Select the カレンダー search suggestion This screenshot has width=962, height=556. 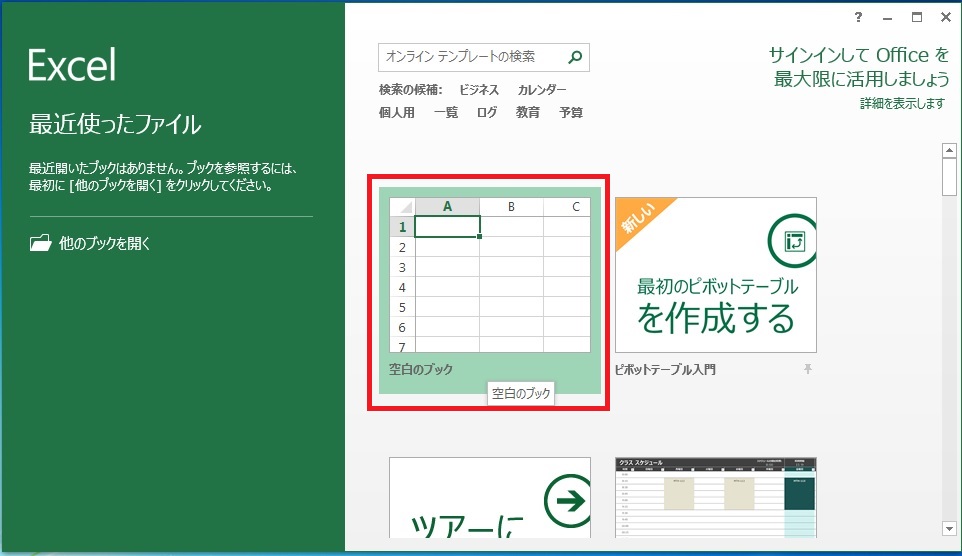coord(542,90)
